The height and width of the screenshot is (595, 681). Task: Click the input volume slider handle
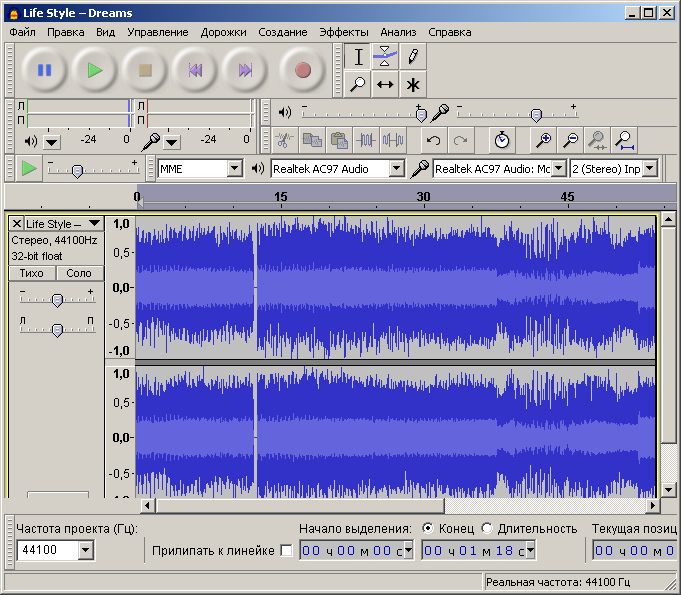[x=536, y=115]
